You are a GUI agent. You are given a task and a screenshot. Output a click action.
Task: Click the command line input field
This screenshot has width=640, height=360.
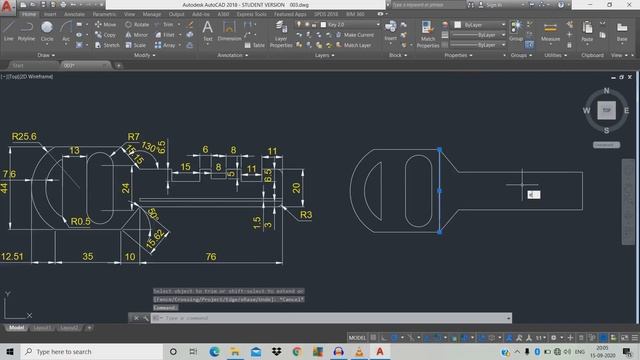331,318
